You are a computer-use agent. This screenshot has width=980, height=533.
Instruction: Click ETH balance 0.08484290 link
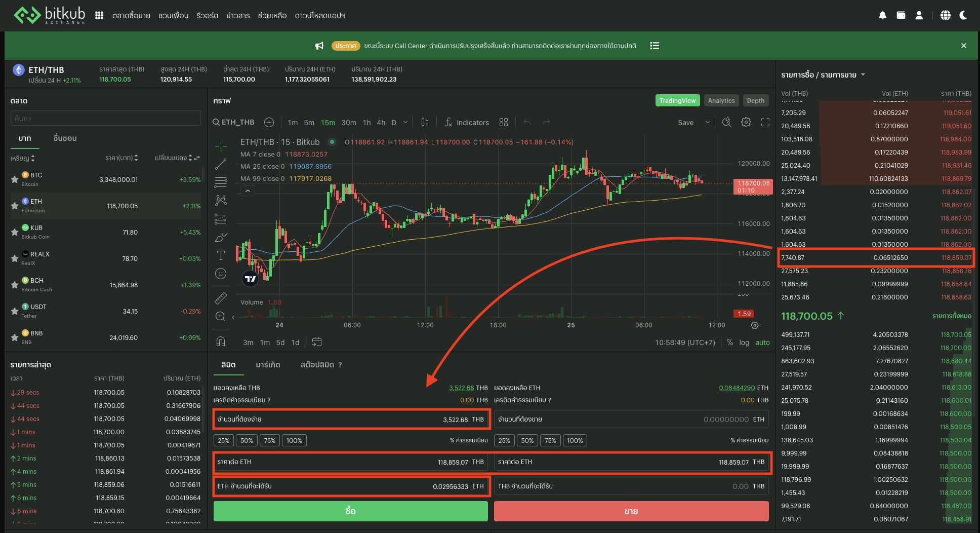pyautogui.click(x=737, y=388)
